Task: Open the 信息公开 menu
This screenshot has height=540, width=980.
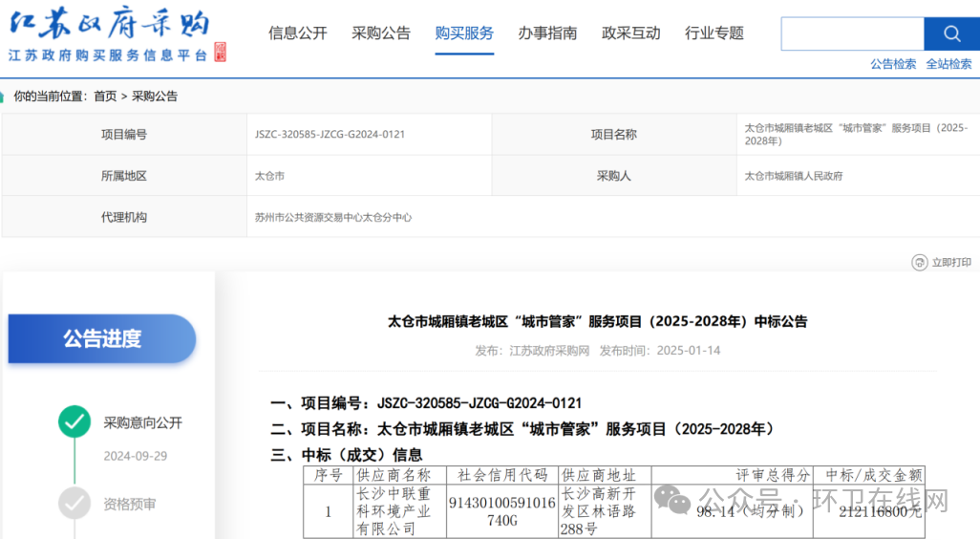Action: coord(297,33)
